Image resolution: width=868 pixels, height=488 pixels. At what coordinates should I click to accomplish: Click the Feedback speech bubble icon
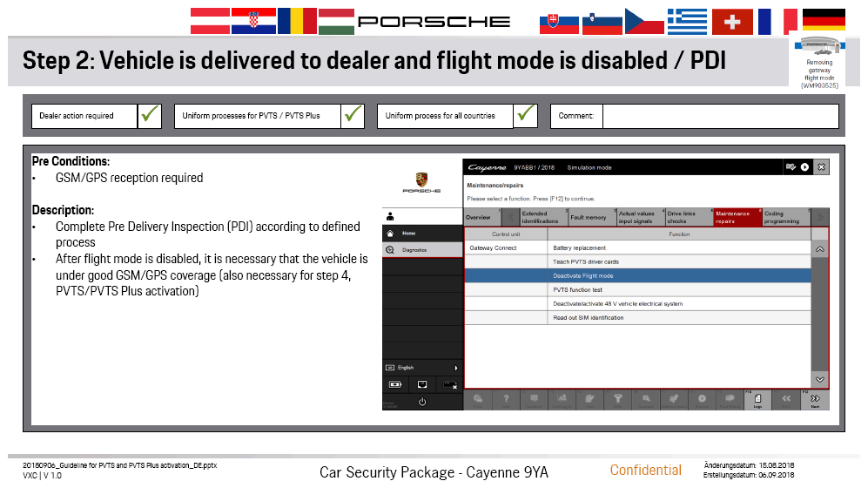point(535,399)
